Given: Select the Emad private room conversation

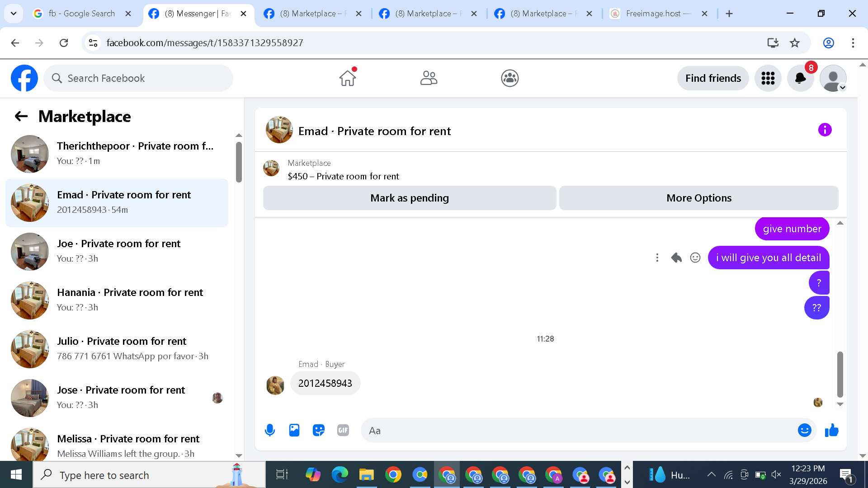Looking at the screenshot, I should point(117,202).
